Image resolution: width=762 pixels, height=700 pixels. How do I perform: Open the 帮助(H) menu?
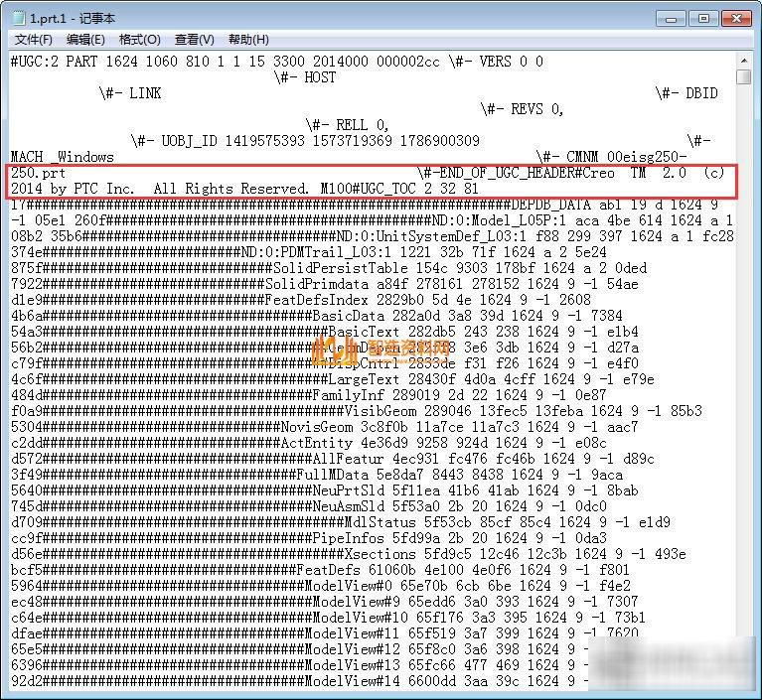(x=248, y=40)
